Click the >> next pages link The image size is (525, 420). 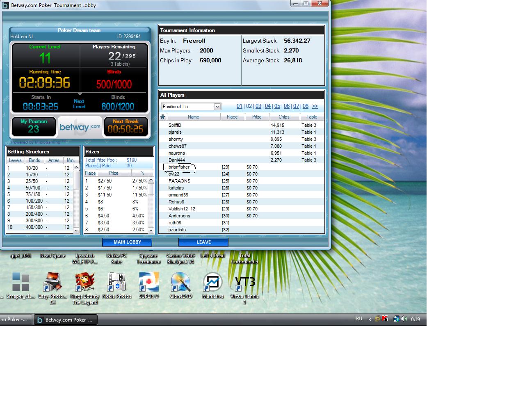(315, 106)
